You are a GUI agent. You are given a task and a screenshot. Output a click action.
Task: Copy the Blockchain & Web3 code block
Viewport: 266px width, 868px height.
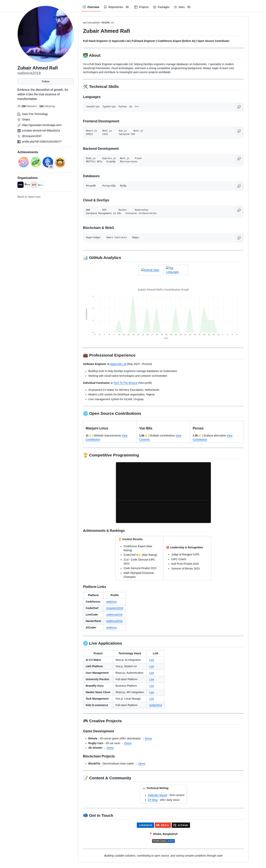[239, 238]
